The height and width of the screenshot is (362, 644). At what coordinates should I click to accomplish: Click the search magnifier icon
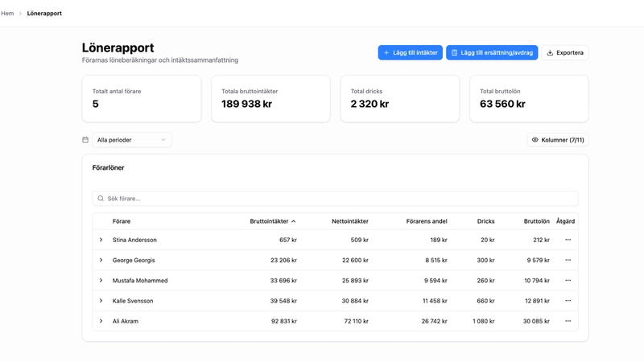(x=101, y=198)
